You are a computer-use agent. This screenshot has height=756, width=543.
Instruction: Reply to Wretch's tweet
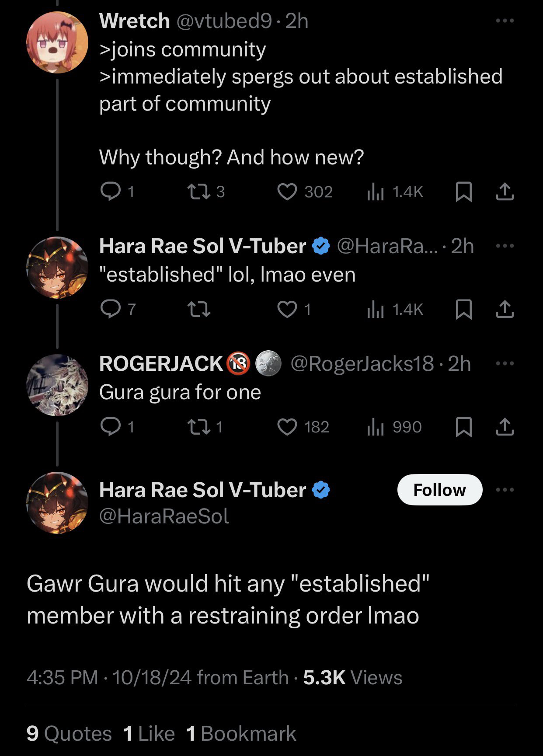[111, 192]
